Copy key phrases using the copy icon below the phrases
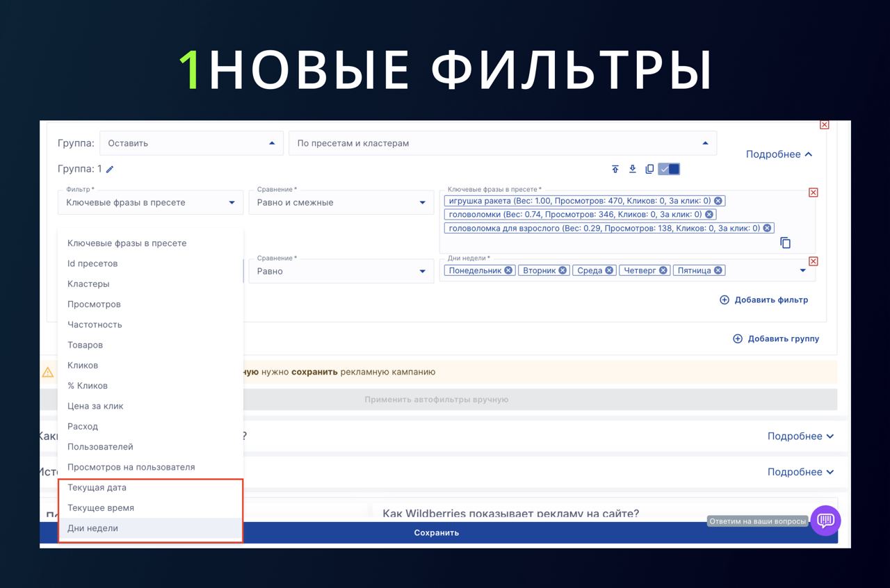The image size is (890, 588). point(785,243)
